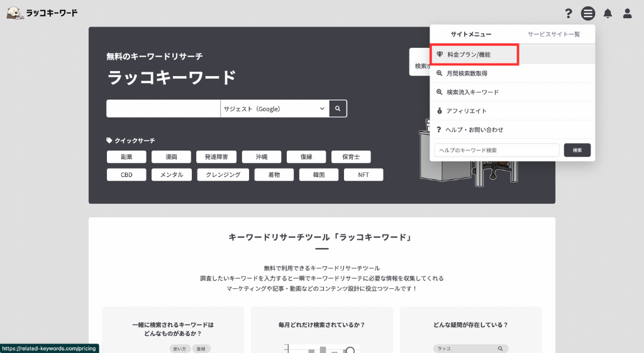644x353 pixels.
Task: Click the ラッコキーワード otter logo
Action: click(42, 13)
